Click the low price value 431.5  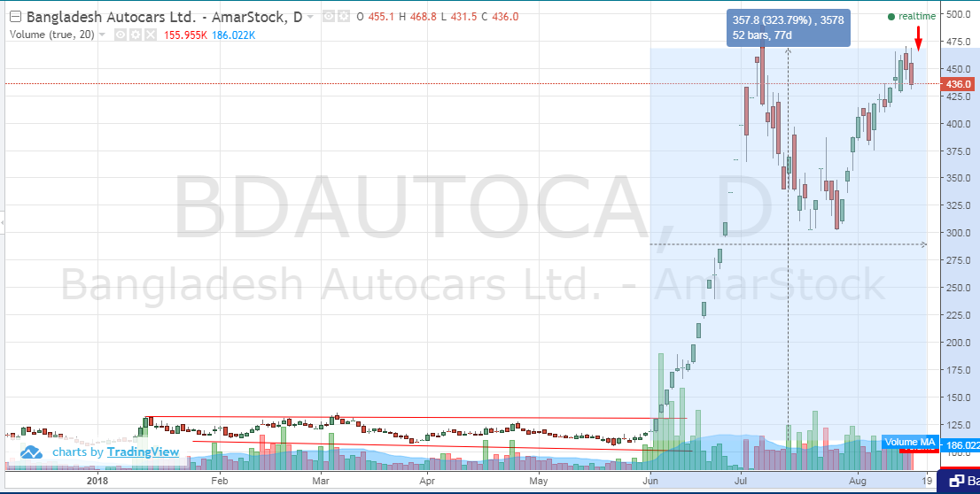(x=463, y=17)
